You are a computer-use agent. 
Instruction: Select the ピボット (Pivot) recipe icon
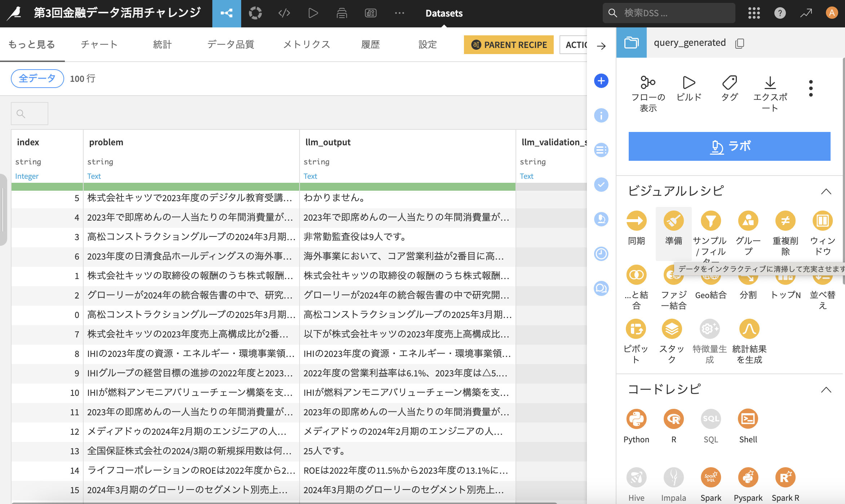coord(636,329)
